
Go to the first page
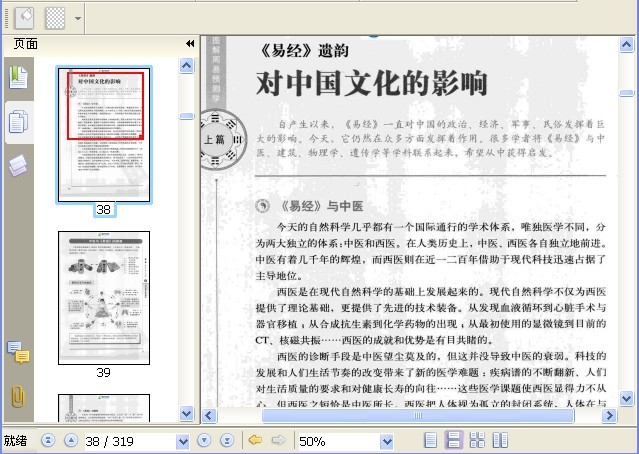tap(48, 441)
